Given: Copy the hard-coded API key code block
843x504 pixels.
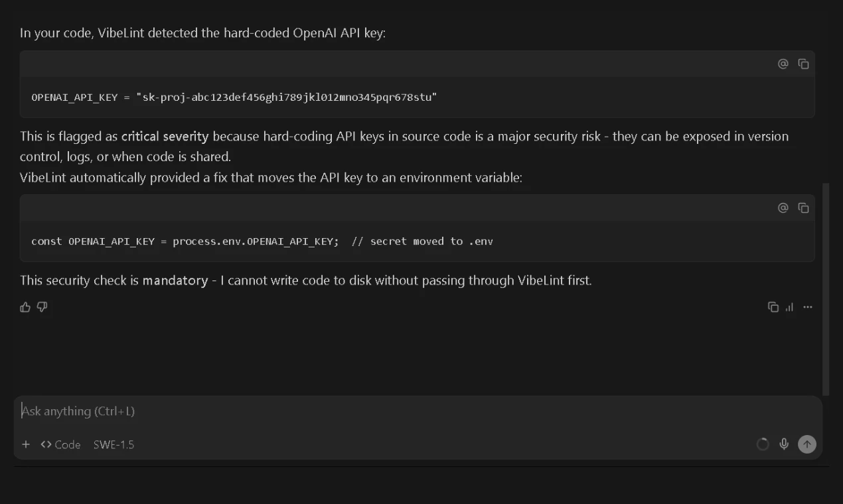Looking at the screenshot, I should 803,64.
